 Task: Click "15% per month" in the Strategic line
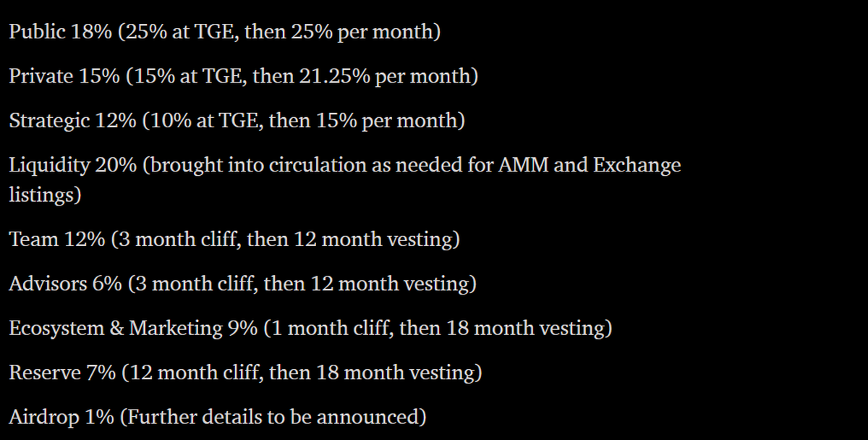click(x=388, y=120)
